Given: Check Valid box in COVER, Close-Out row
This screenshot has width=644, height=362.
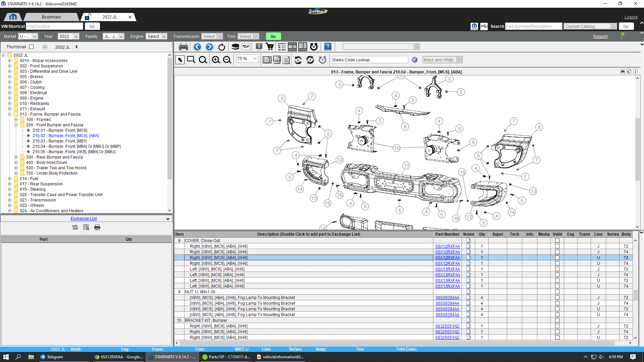Looking at the screenshot, I should [557, 241].
